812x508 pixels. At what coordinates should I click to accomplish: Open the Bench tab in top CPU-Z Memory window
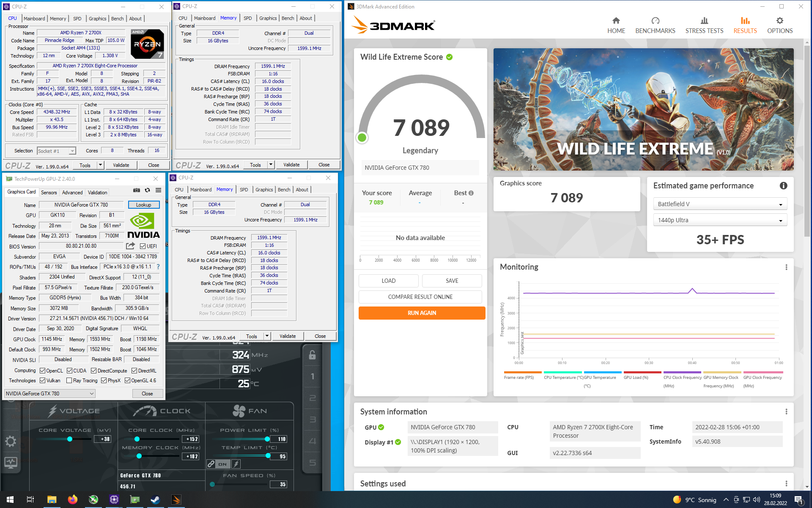coord(288,18)
